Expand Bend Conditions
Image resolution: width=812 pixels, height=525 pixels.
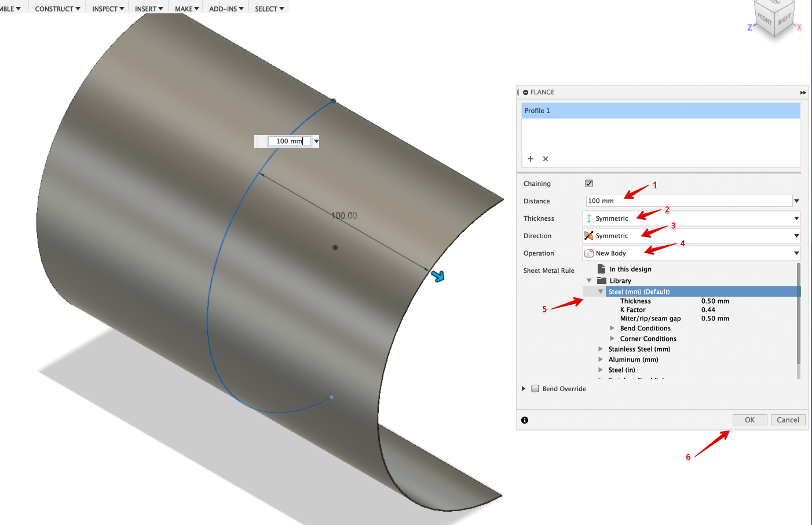(612, 329)
